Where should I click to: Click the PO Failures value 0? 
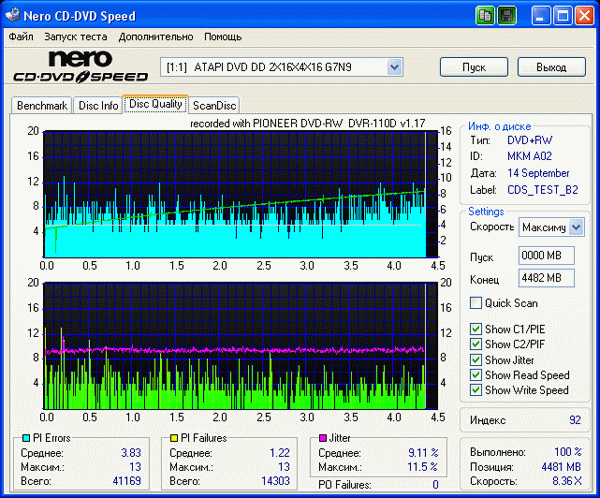tap(435, 485)
